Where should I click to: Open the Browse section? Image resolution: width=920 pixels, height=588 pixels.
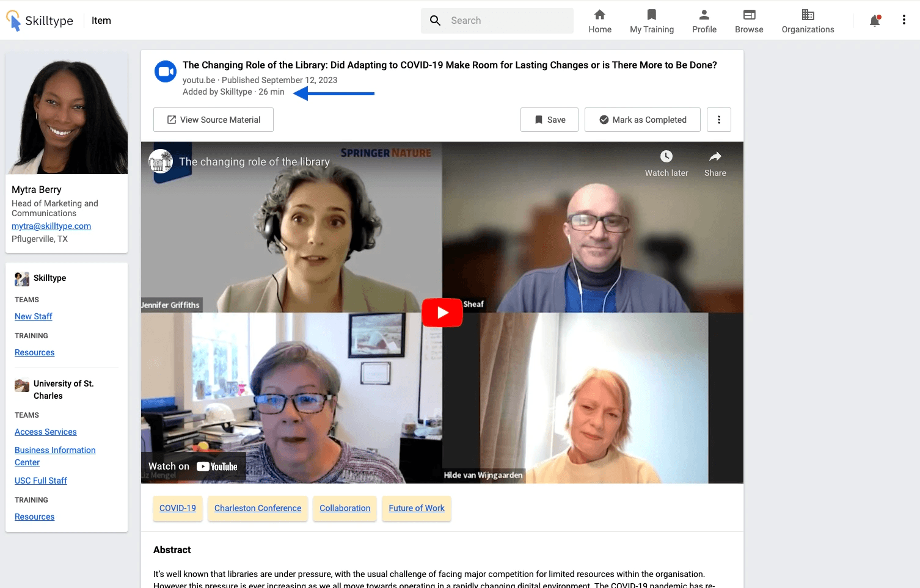[749, 21]
